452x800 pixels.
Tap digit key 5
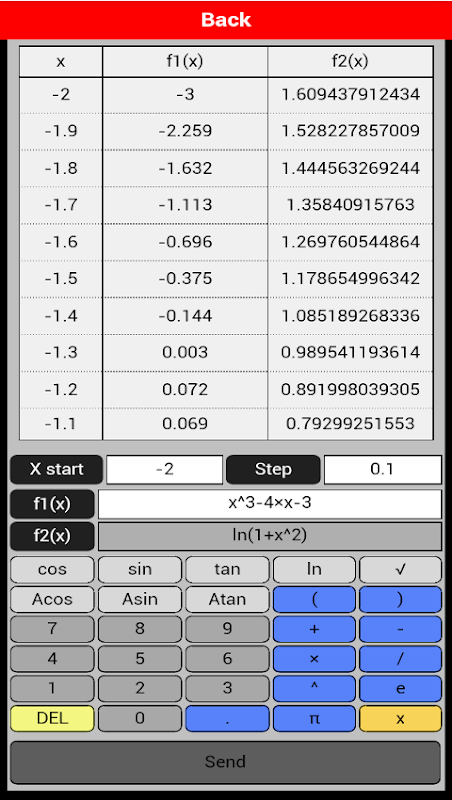point(140,659)
